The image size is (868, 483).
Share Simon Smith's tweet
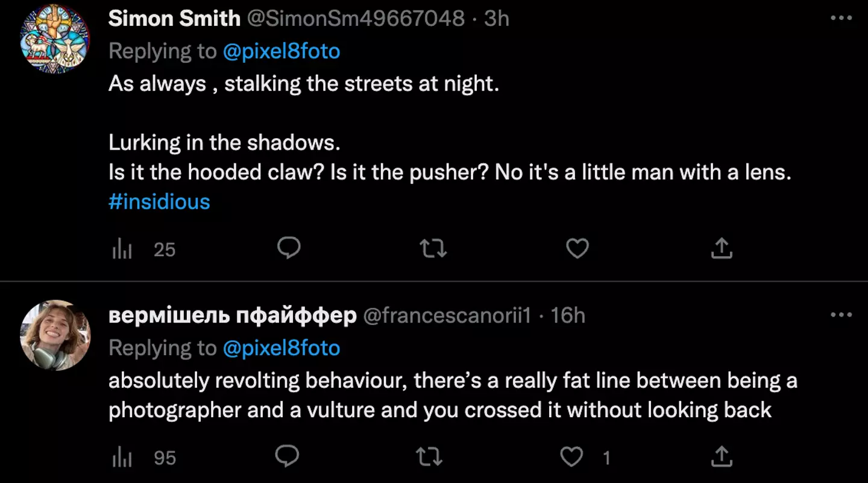722,248
